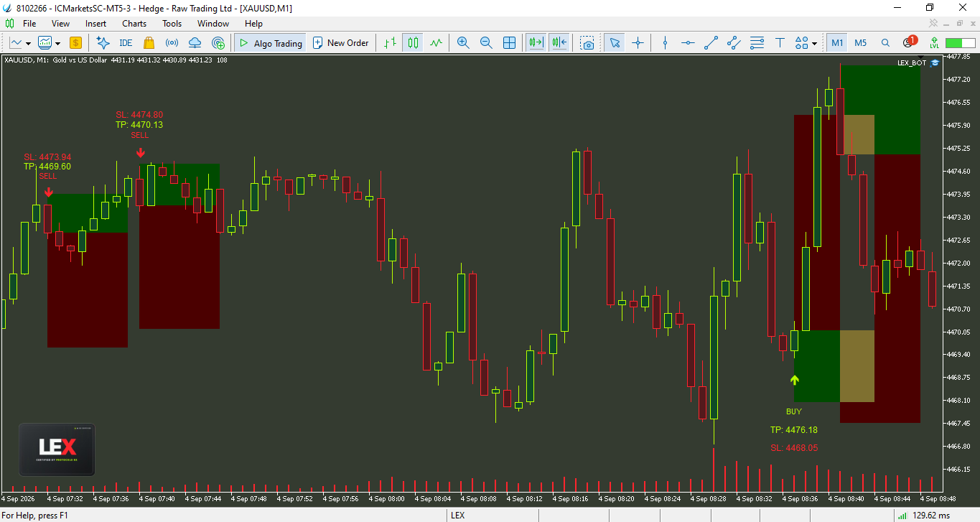Image resolution: width=980 pixels, height=522 pixels.
Task: Take a chart screenshot with camera icon
Action: 588,43
